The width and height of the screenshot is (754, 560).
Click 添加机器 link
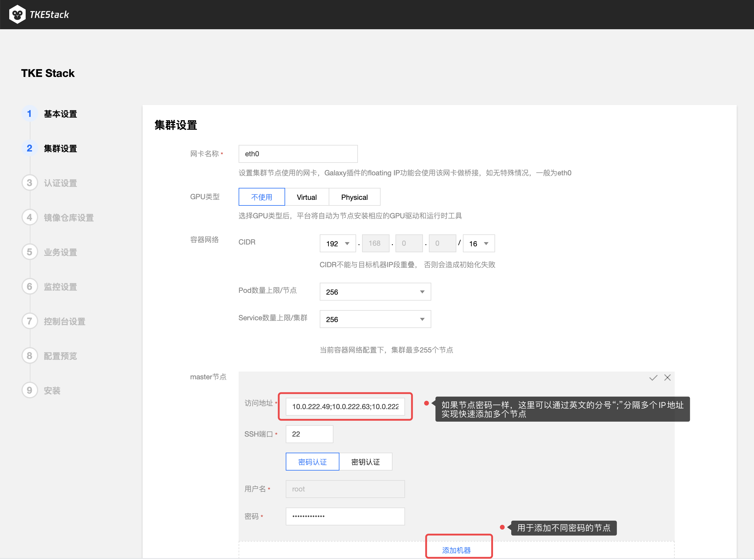point(456,550)
